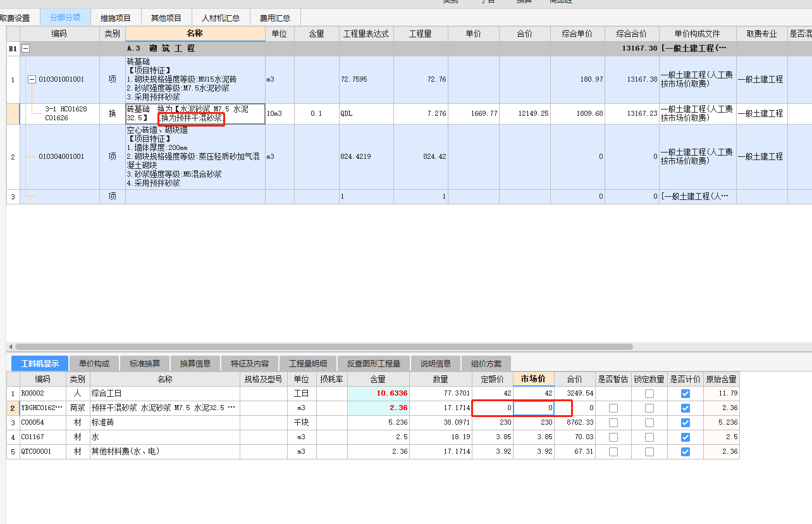Screen dimensions: 812x524
Task: Uncheck 是否计价 for 其他材料费 row
Action: pyautogui.click(x=686, y=452)
